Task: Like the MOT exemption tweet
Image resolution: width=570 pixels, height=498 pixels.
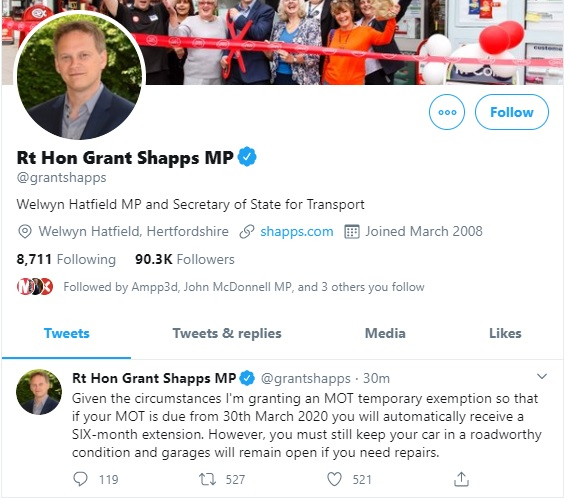Action: point(334,479)
